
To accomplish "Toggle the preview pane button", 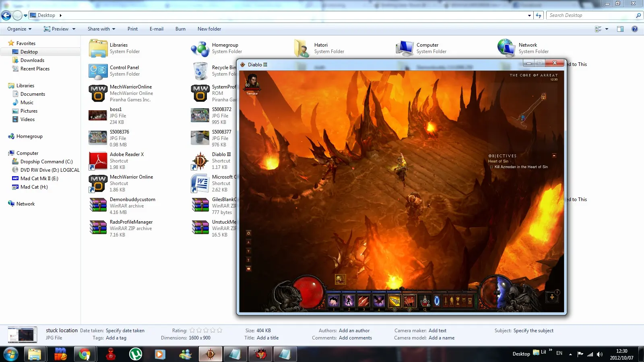I will 620,29.
